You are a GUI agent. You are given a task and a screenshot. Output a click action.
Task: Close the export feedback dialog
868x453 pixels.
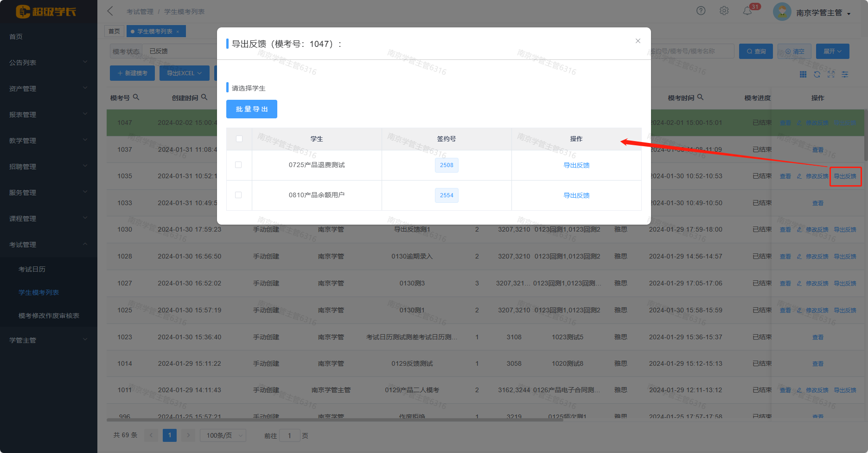(638, 41)
